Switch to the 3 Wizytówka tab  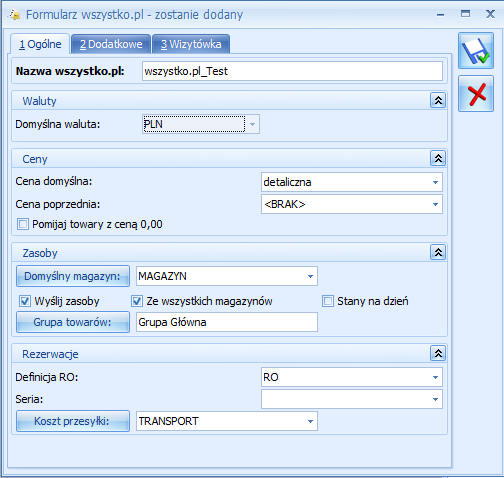pos(191,44)
